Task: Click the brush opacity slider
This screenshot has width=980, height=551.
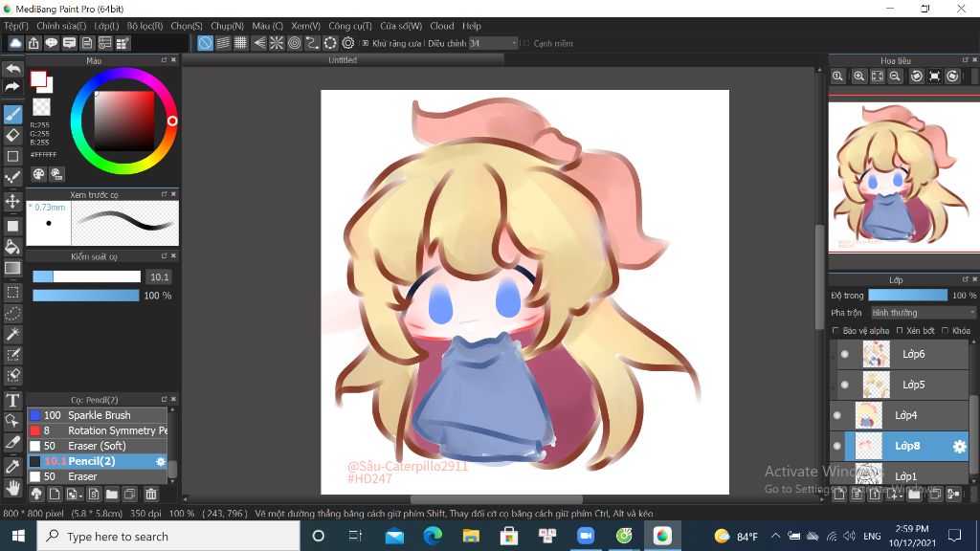Action: point(86,296)
